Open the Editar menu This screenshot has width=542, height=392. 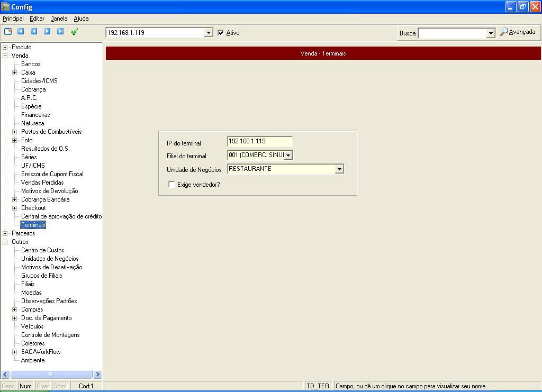[x=37, y=19]
